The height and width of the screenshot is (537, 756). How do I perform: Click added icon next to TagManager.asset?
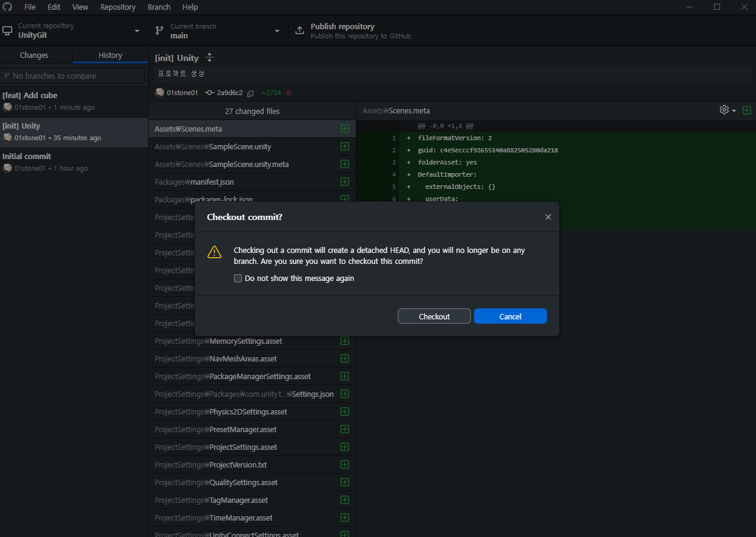tap(345, 500)
